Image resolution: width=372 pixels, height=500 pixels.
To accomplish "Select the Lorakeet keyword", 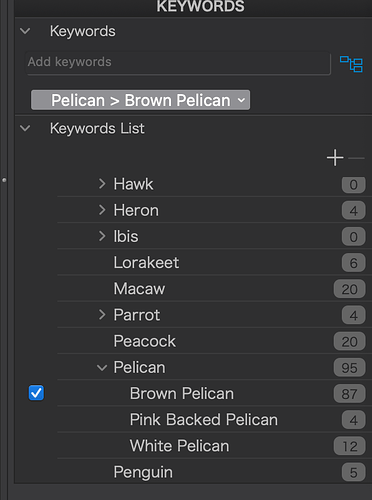I will pyautogui.click(x=146, y=262).
